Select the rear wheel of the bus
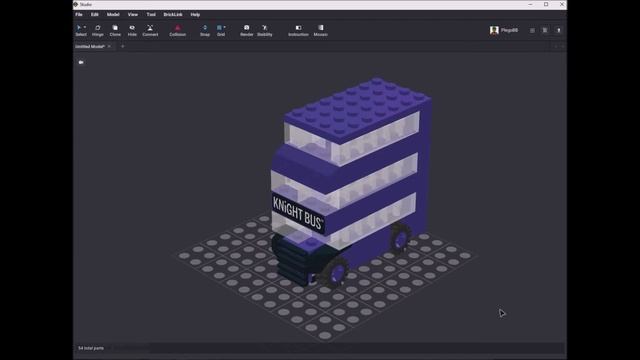640x360 pixels. (x=400, y=238)
